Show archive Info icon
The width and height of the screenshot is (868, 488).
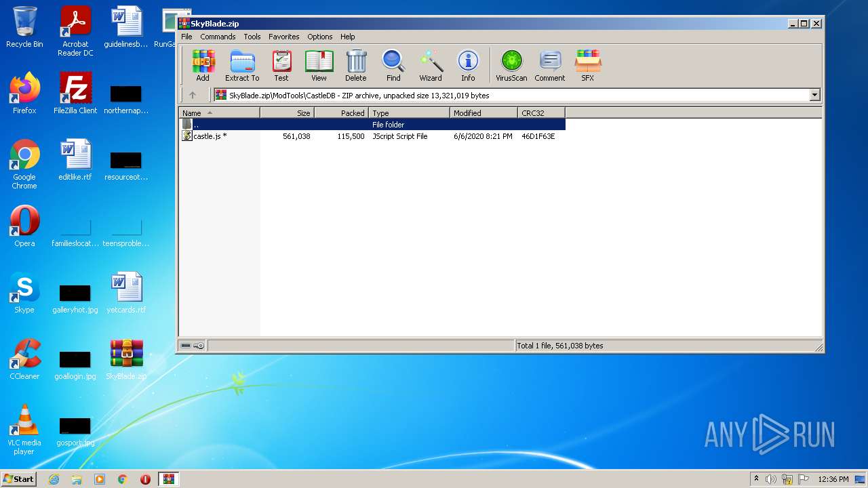tap(468, 66)
